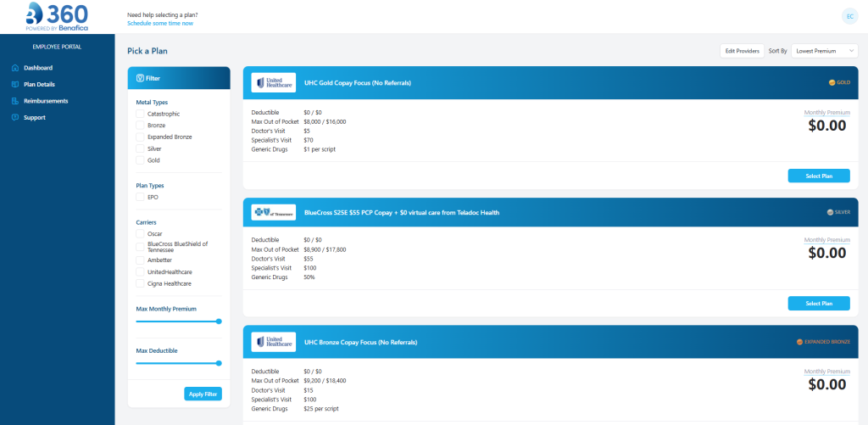Check the Catastrophic metal type

(x=140, y=114)
